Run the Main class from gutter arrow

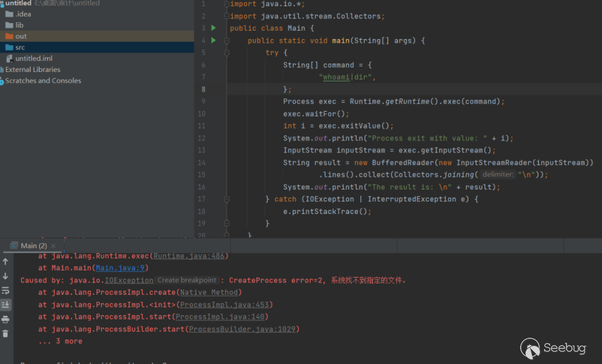coord(213,28)
